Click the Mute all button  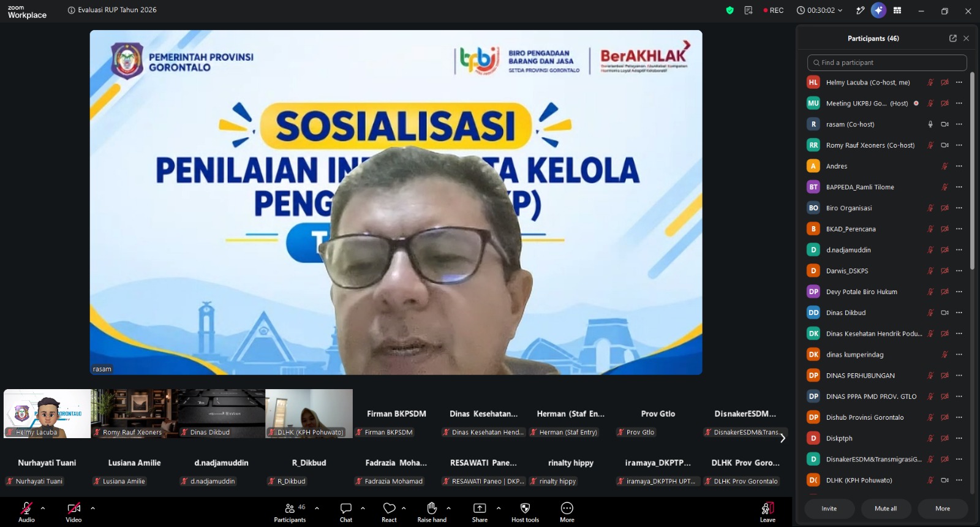tap(886, 509)
